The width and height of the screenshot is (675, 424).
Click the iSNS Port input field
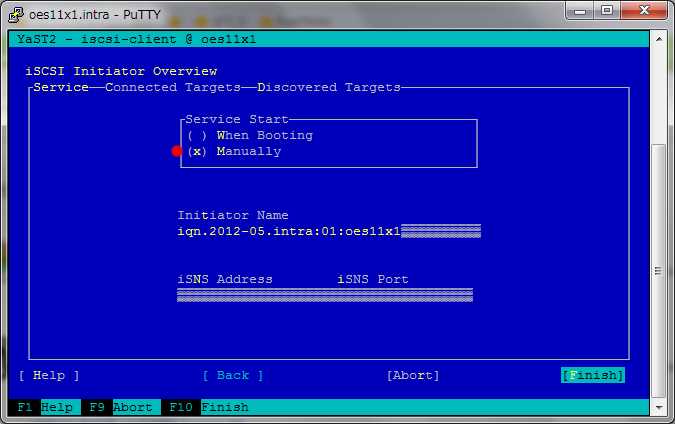405,295
